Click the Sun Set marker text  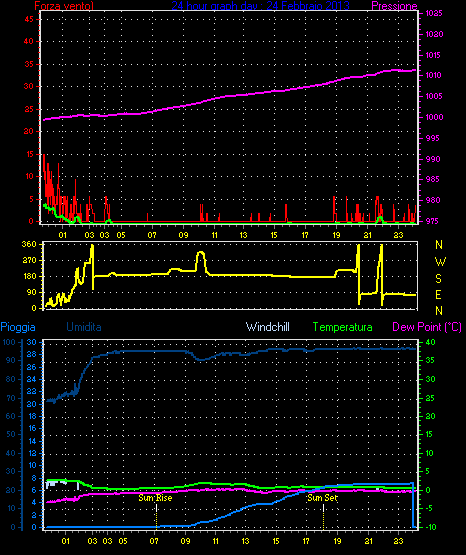[322, 498]
